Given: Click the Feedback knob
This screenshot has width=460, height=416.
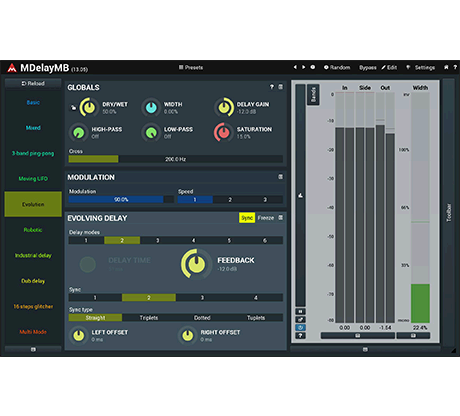Looking at the screenshot, I should [x=196, y=264].
